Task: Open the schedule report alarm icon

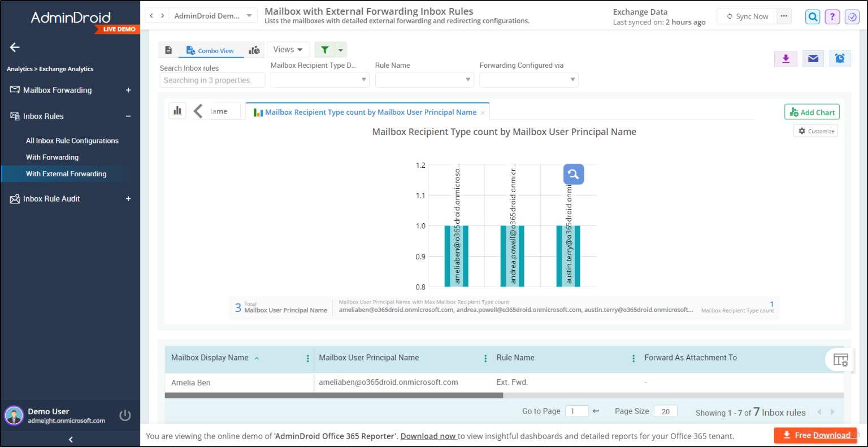Action: (x=840, y=58)
